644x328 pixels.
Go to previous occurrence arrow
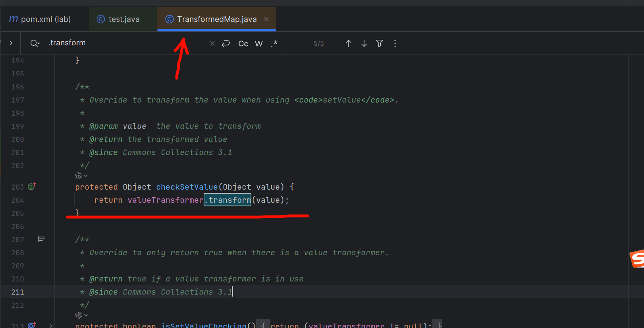(348, 43)
